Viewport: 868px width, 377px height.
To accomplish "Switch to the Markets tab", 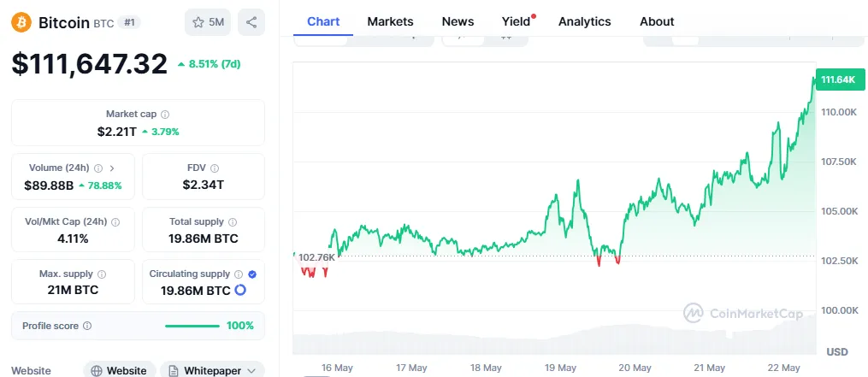I will click(x=390, y=21).
